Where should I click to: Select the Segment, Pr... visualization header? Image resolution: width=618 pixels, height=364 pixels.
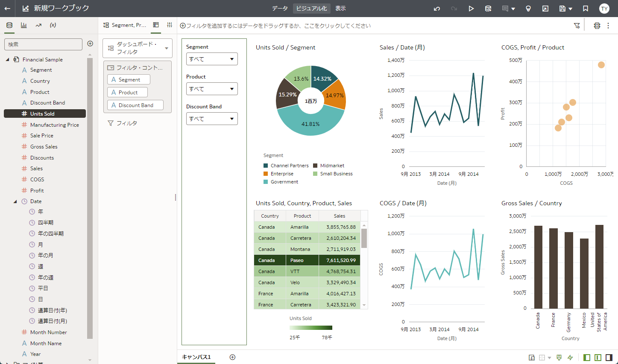125,25
